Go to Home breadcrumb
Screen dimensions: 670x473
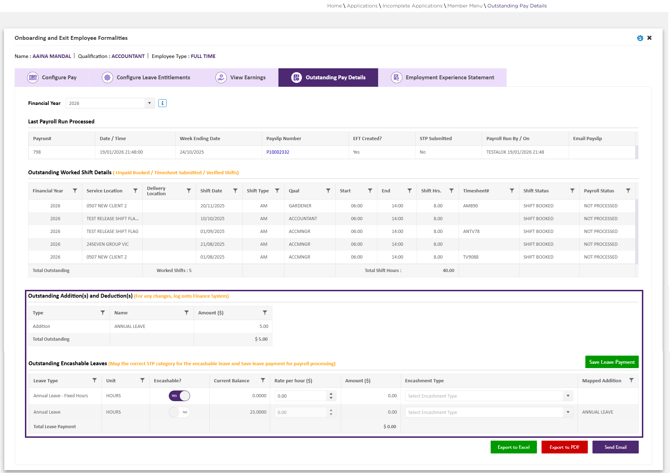pyautogui.click(x=334, y=6)
